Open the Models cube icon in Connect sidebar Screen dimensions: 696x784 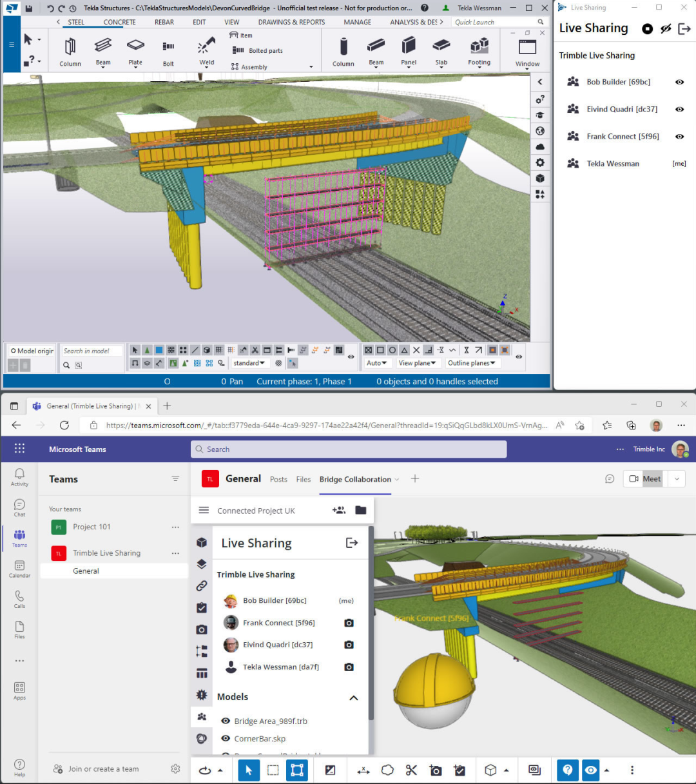(x=202, y=542)
